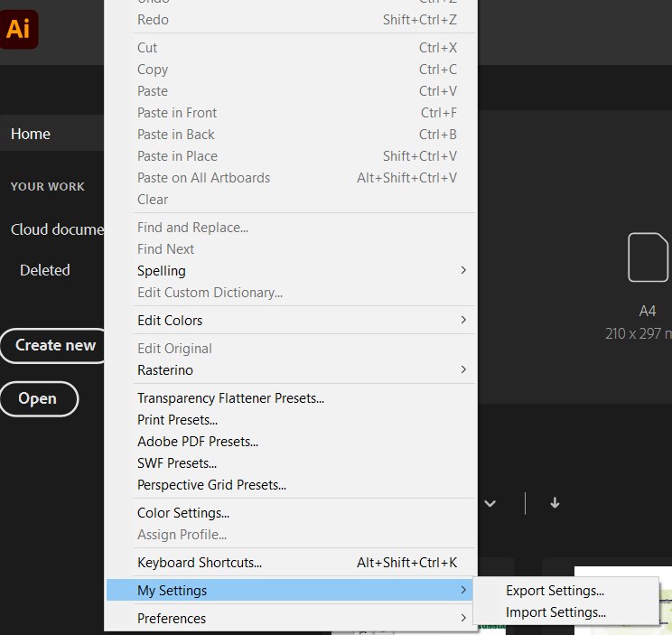Image resolution: width=672 pixels, height=635 pixels.
Task: Select Paste menu entry
Action: pos(290,91)
